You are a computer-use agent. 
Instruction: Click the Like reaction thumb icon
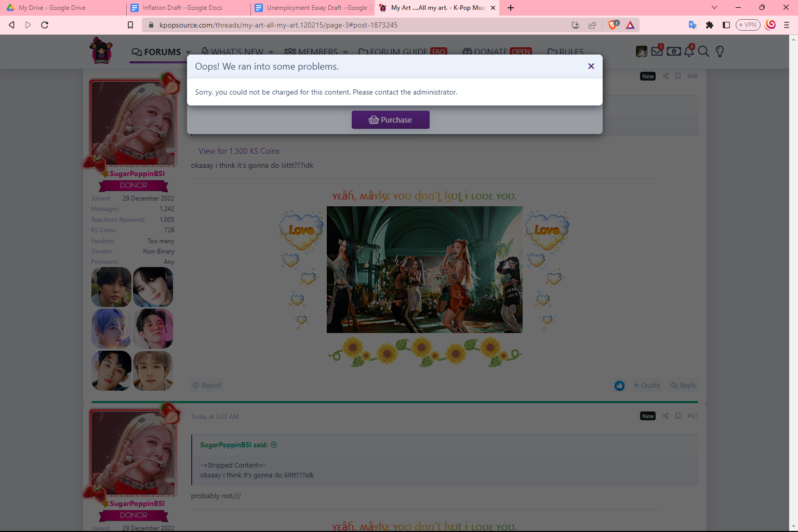pyautogui.click(x=619, y=385)
